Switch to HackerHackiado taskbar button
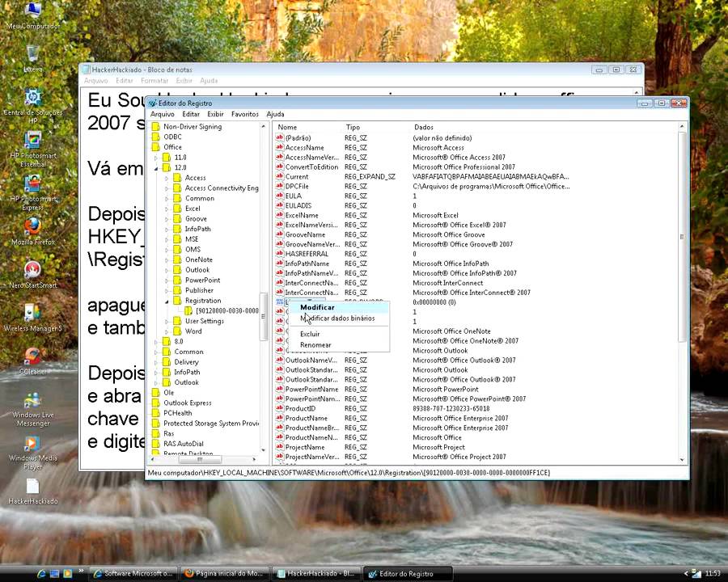Viewport: 728px width, 582px height. coord(315,574)
